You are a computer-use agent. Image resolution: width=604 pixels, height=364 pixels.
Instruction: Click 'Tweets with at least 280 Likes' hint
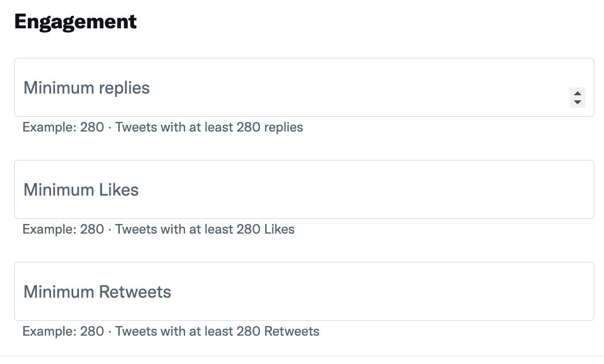[x=205, y=229]
